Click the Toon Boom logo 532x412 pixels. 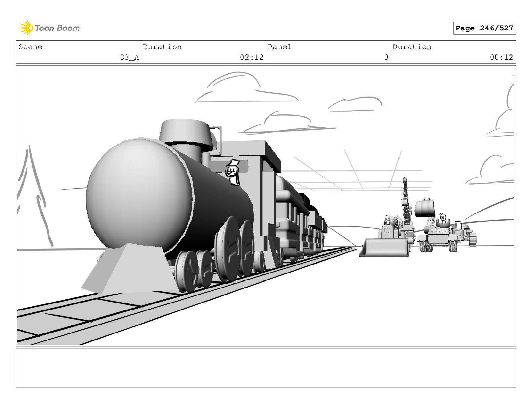coord(49,28)
